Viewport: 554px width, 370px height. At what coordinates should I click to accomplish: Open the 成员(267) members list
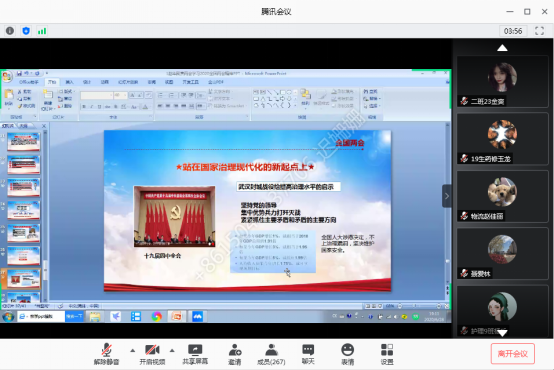click(271, 354)
